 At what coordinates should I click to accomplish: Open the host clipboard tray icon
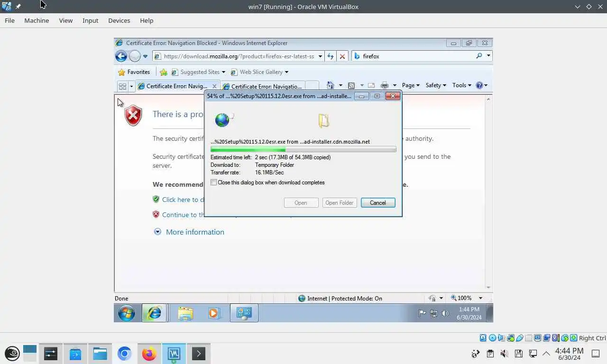click(x=490, y=354)
